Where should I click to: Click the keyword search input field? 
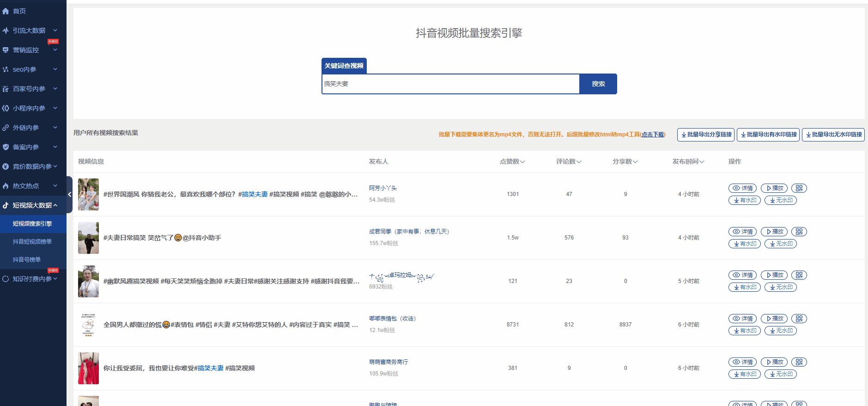[451, 84]
